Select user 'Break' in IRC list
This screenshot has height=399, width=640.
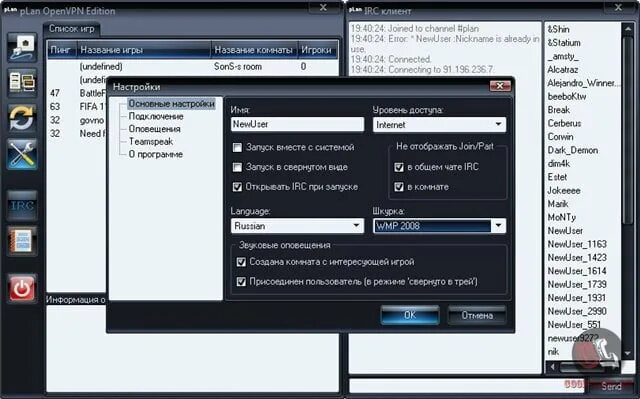(558, 110)
